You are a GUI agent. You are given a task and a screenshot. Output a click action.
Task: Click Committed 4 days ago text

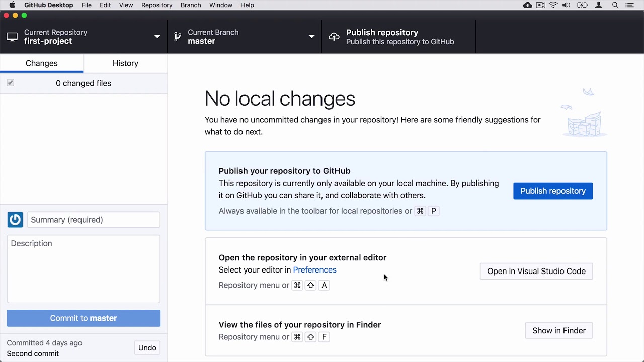point(44,343)
